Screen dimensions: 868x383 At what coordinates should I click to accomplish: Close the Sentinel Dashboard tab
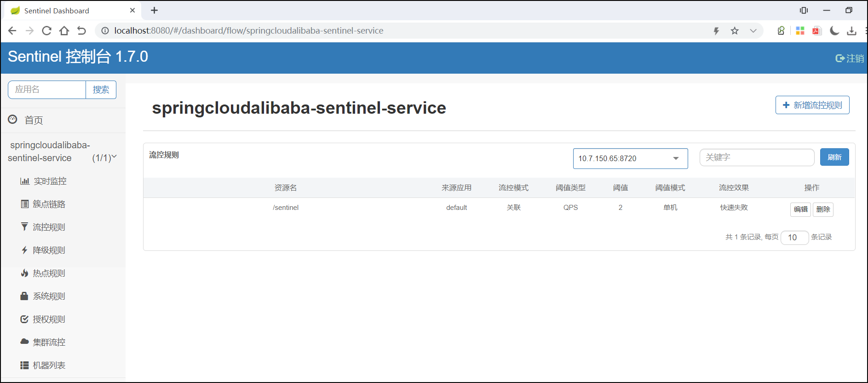point(132,10)
